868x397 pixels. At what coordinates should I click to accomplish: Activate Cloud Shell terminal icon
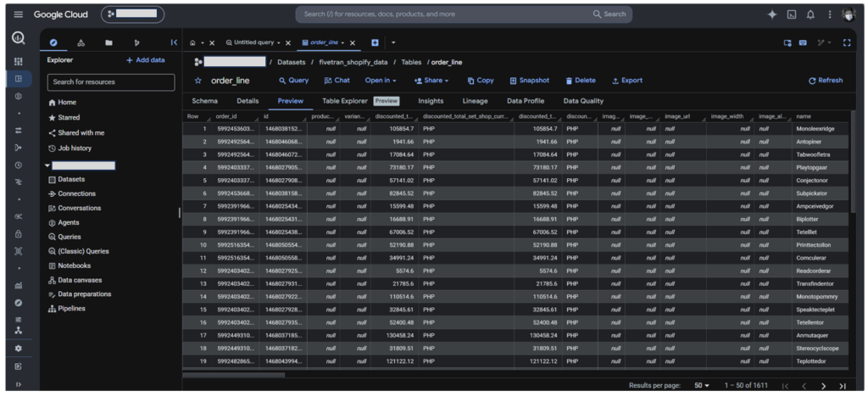[792, 15]
